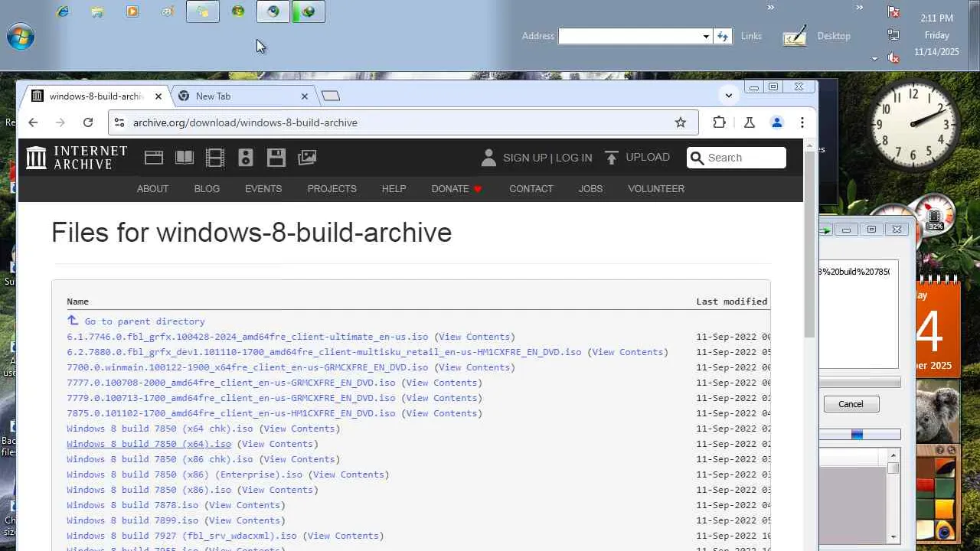Expand the Desktop toolbar chevron
980x551 pixels.
(860, 8)
